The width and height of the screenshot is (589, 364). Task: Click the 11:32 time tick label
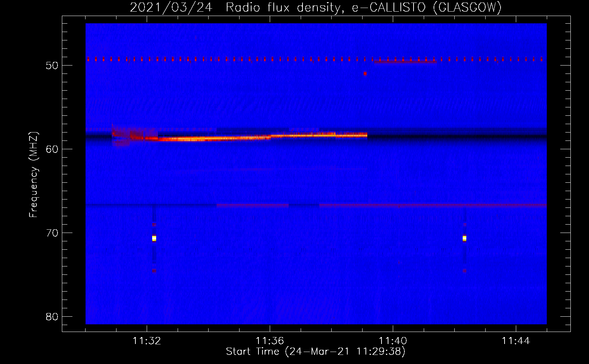coord(147,341)
